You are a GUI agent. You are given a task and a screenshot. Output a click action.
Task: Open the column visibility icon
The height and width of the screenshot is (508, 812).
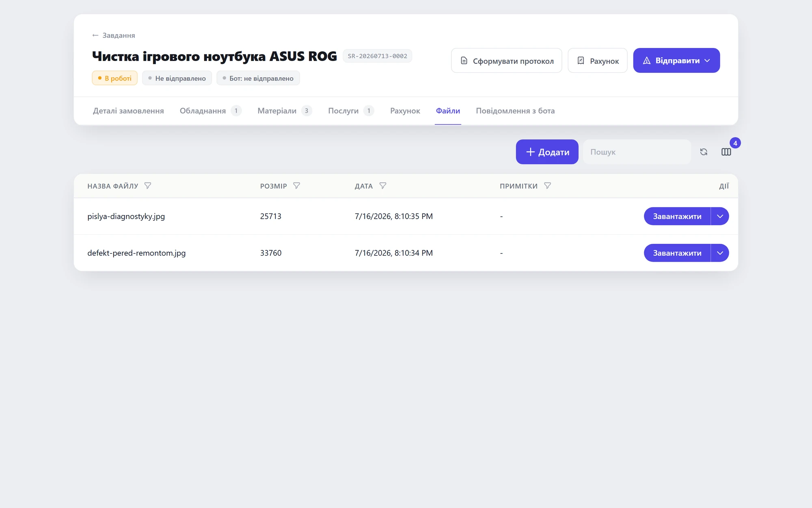pos(726,152)
